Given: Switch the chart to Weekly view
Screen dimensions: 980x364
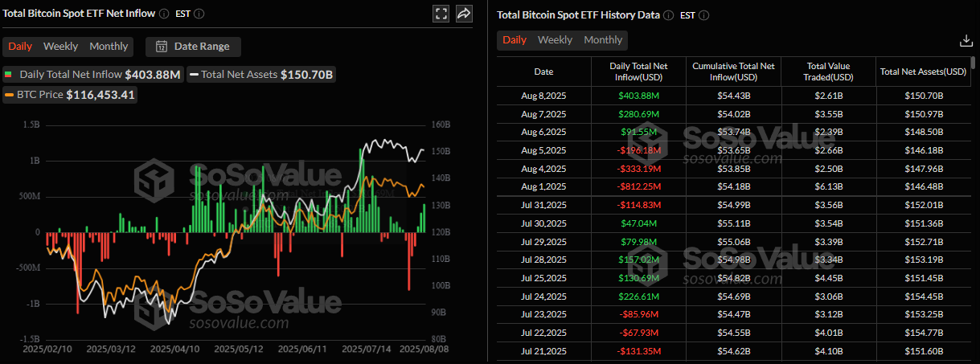Looking at the screenshot, I should (x=61, y=47).
